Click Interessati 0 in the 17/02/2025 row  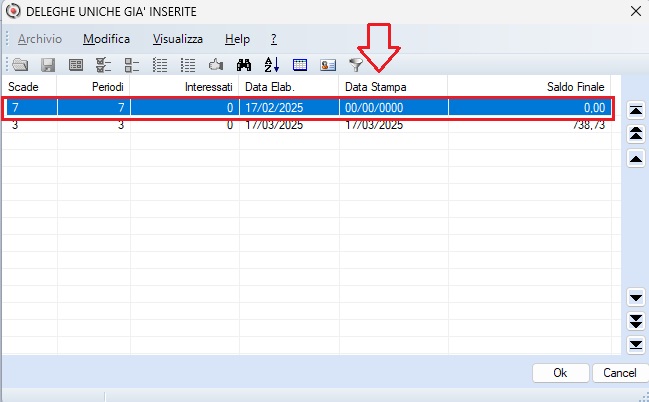pos(185,108)
